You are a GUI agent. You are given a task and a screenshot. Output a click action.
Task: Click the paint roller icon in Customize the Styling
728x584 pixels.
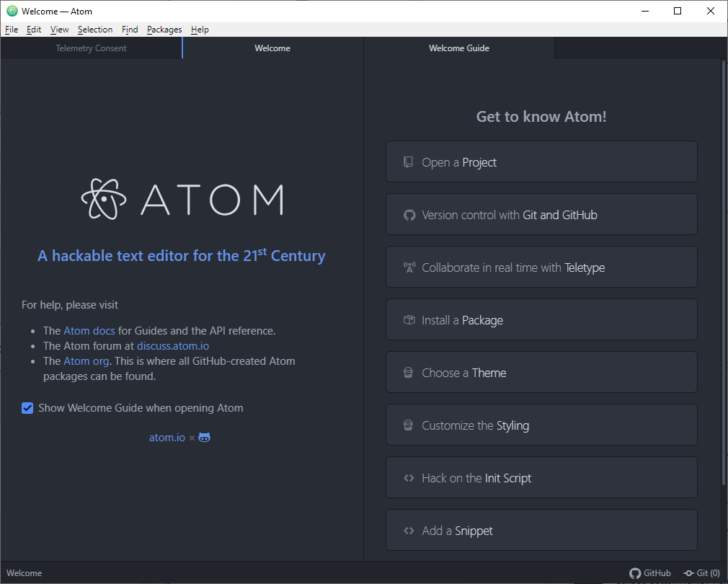pos(409,425)
